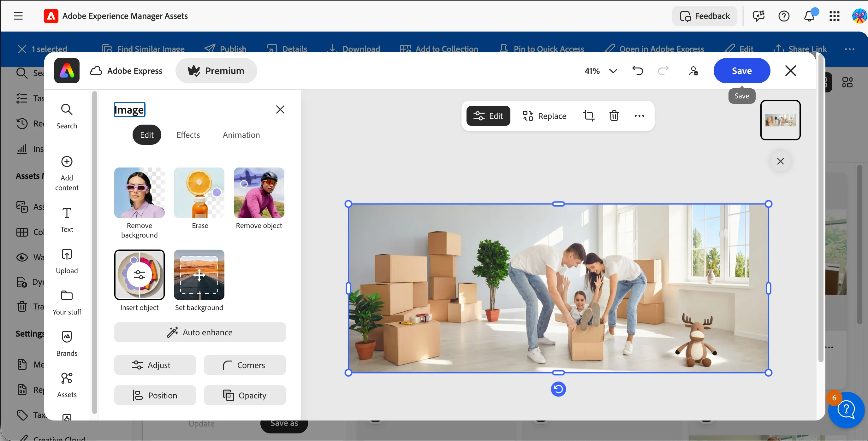Click the blue Save button
The width and height of the screenshot is (868, 441).
pos(742,71)
